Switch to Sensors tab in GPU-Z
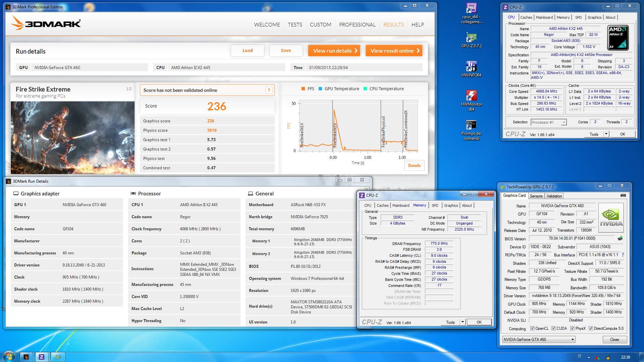The image size is (644, 362). (536, 196)
